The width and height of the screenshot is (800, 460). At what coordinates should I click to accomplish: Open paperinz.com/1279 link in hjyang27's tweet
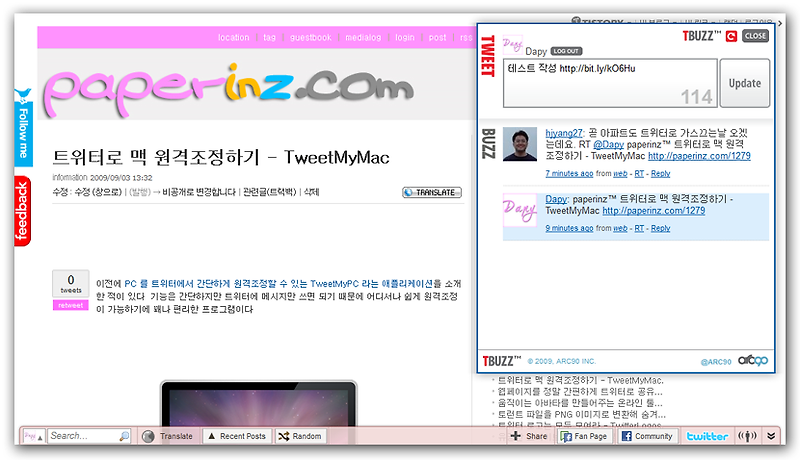point(699,156)
